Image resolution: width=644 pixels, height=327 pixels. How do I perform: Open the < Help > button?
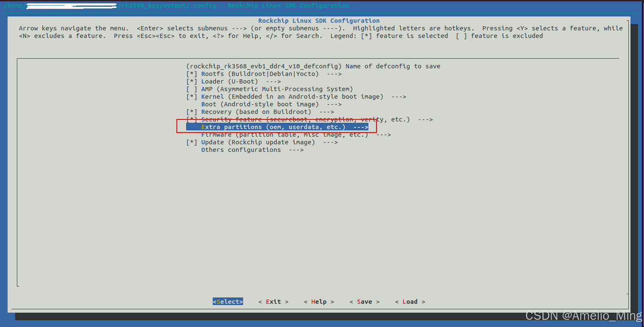(x=319, y=302)
